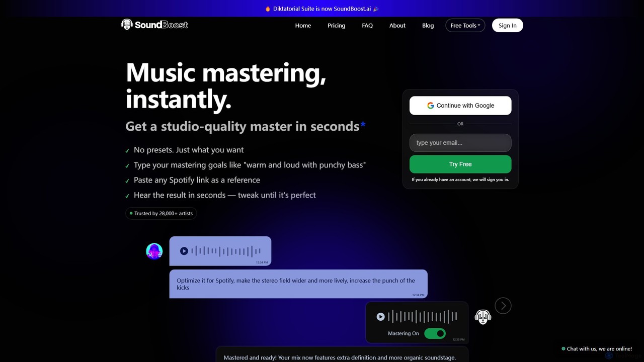Click the Try Free button
644x362 pixels.
[460, 164]
